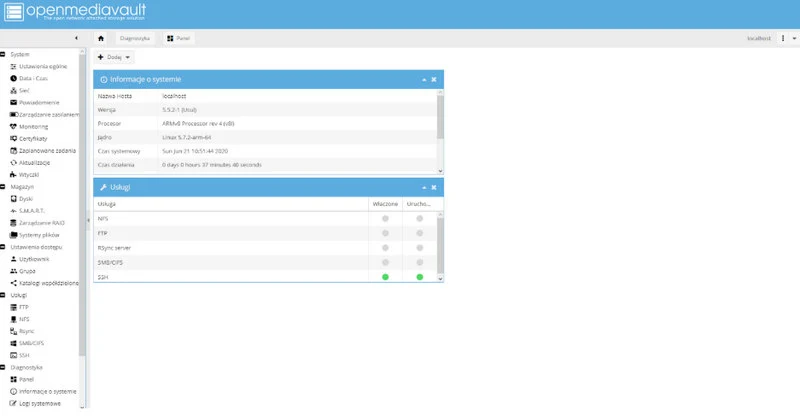
Task: Open S.M.A.R.T. disk monitoring page
Action: [31, 211]
